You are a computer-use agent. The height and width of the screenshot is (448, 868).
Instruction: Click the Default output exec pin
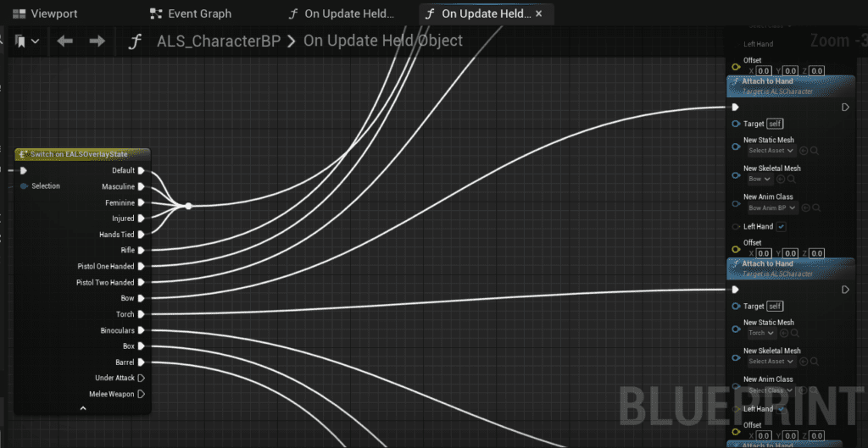click(142, 170)
